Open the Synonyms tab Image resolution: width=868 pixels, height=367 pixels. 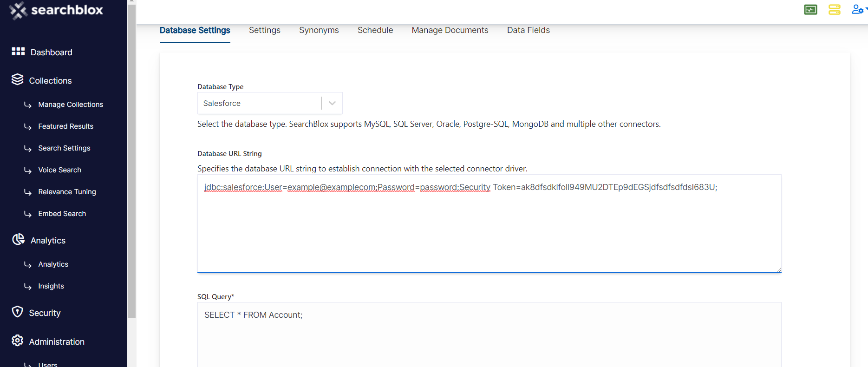[x=319, y=30]
